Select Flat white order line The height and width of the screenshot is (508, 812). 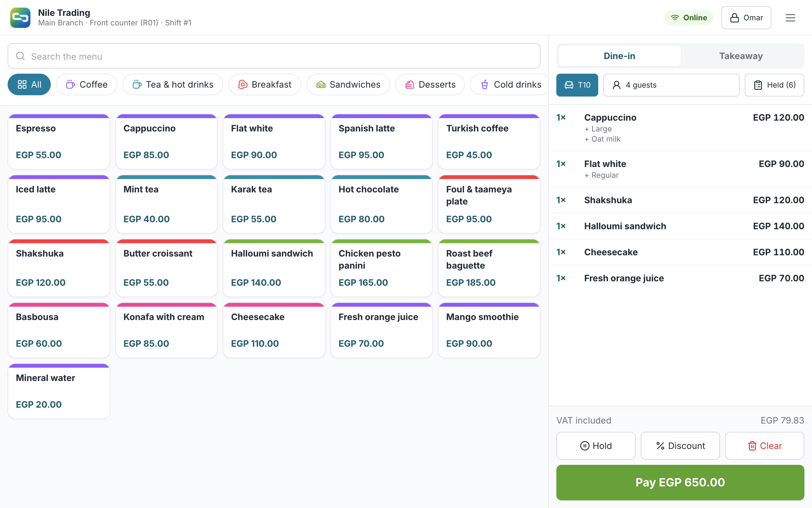[680, 169]
